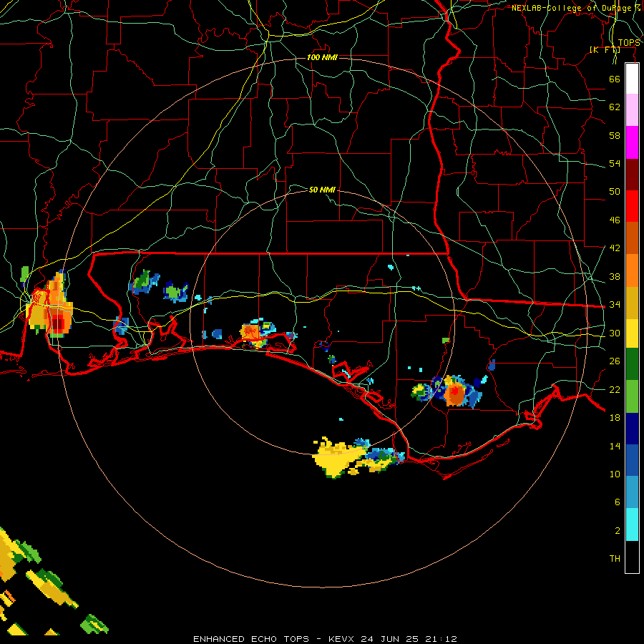Image resolution: width=644 pixels, height=644 pixels.
Task: Select the light green legend swatch
Action: (x=632, y=396)
